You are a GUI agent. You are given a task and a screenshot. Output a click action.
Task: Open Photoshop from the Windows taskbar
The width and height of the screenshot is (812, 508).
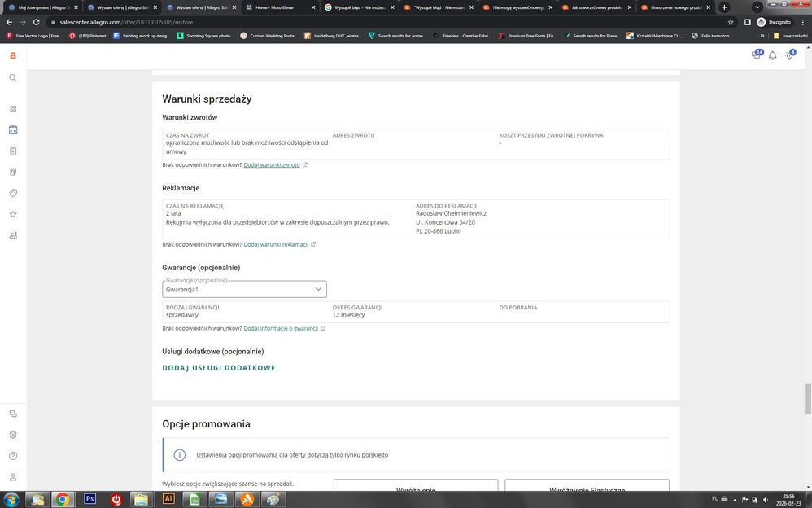pyautogui.click(x=89, y=499)
